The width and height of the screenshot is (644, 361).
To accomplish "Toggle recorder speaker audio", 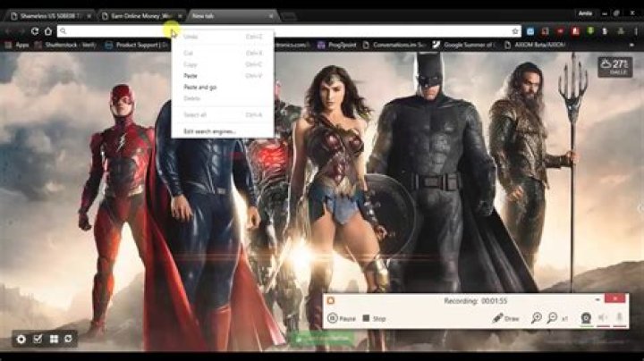I will pos(603,318).
